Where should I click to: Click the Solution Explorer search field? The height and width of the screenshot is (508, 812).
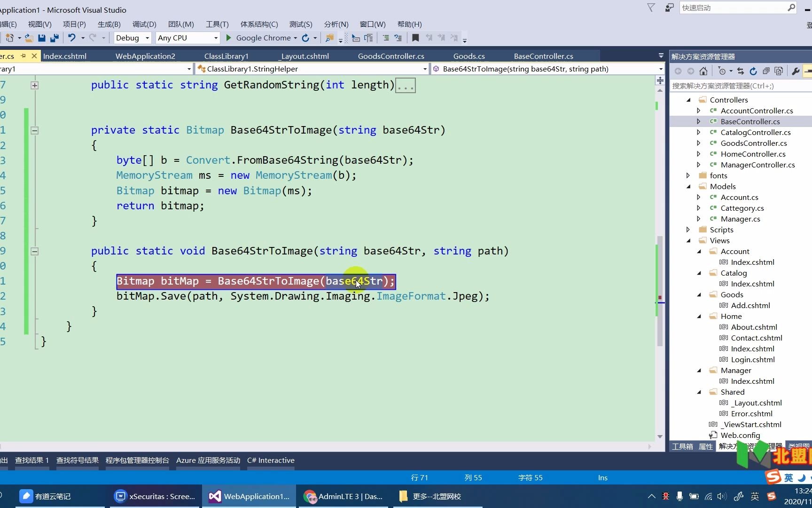(x=738, y=86)
